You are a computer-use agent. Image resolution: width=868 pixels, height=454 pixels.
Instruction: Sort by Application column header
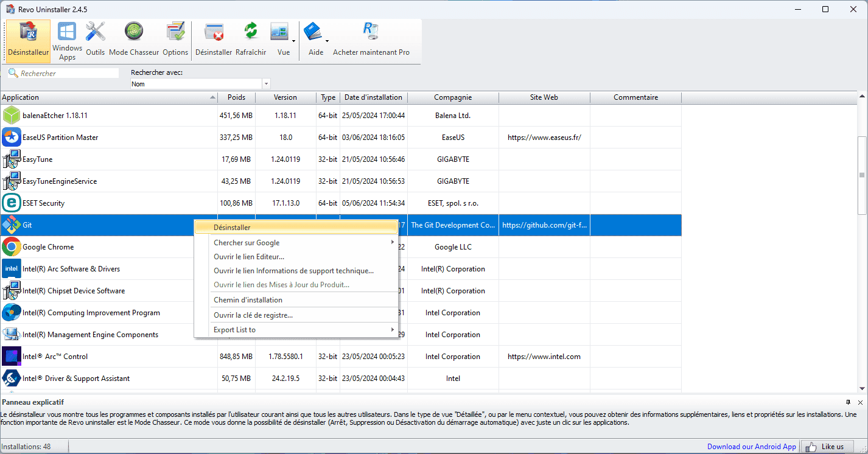(109, 97)
